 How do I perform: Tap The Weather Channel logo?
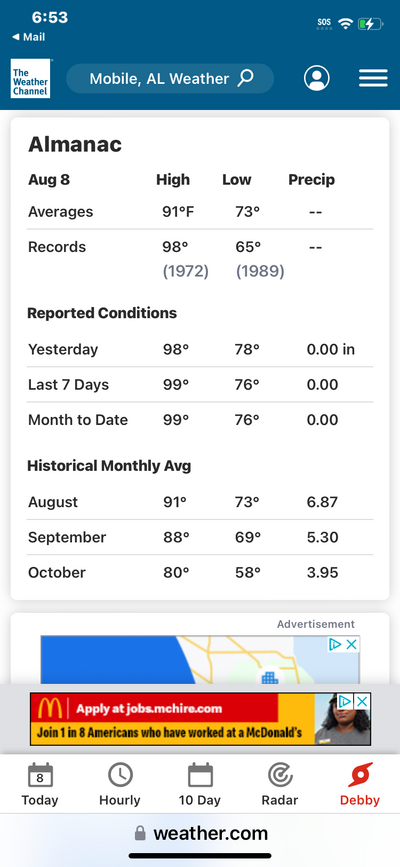(x=30, y=79)
